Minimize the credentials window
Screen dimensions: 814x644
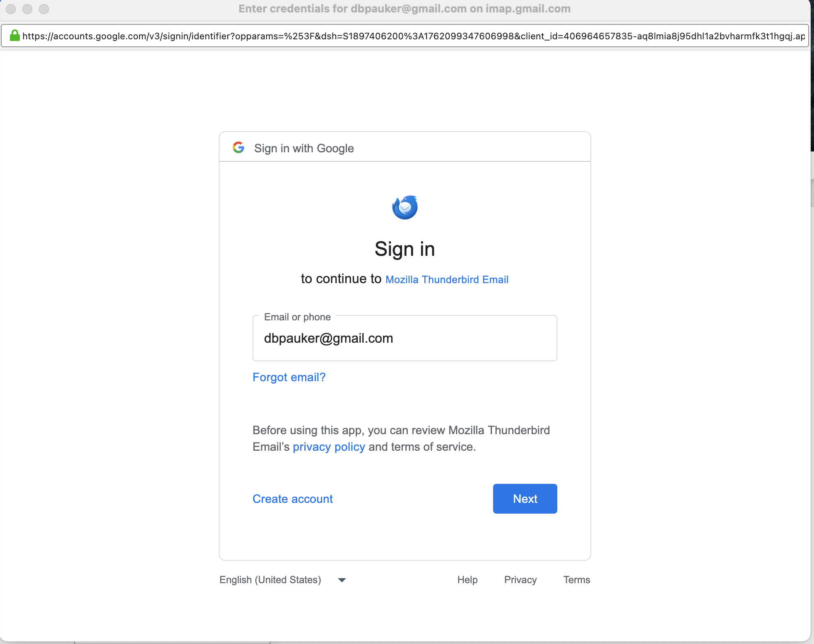click(27, 9)
